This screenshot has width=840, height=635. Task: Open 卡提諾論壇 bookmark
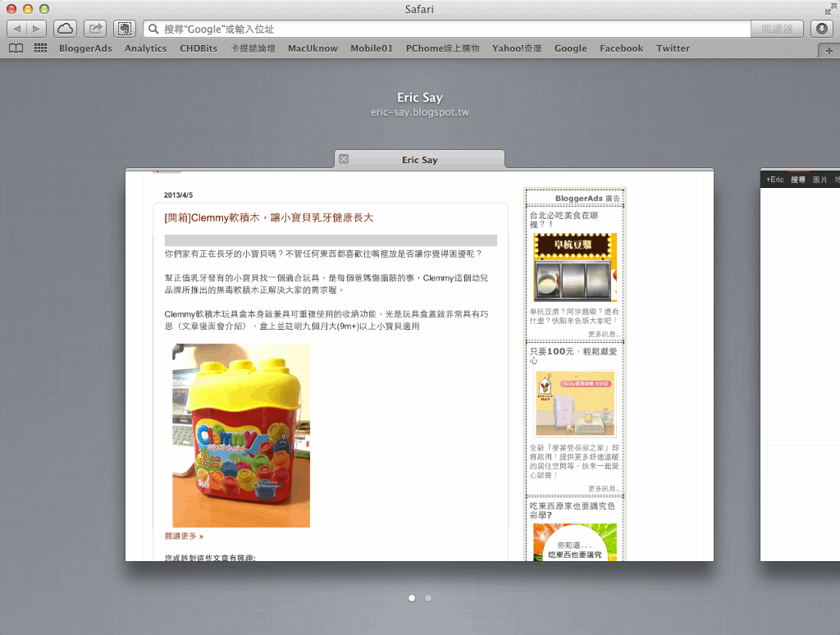coord(253,48)
